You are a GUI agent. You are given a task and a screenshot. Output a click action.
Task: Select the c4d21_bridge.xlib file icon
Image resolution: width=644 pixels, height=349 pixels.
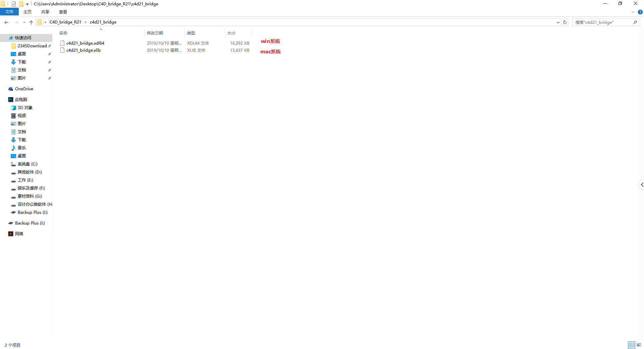coord(62,50)
